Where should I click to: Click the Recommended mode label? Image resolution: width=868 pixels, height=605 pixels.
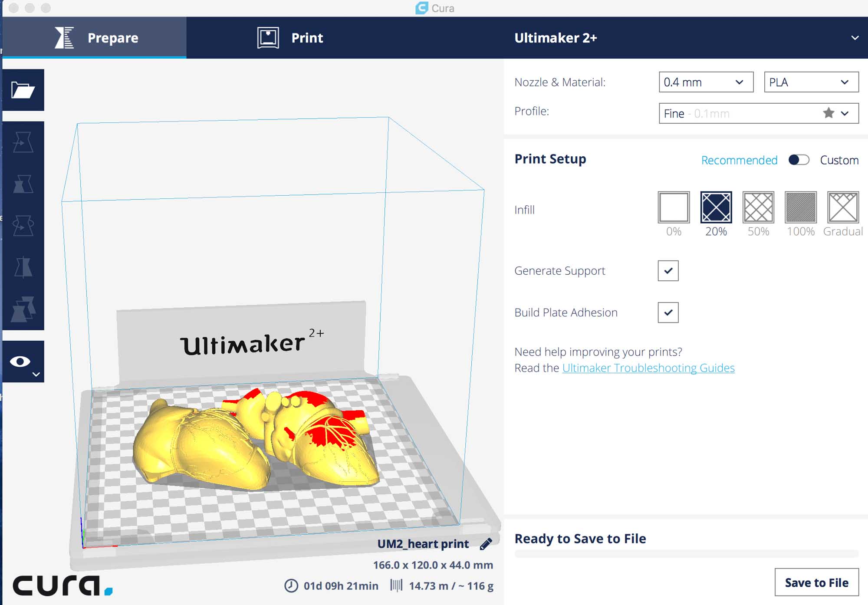click(x=739, y=160)
